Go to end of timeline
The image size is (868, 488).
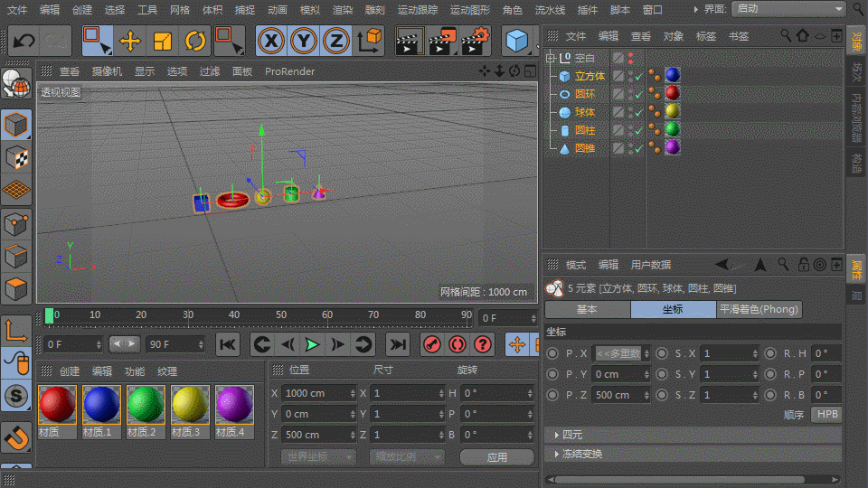397,344
